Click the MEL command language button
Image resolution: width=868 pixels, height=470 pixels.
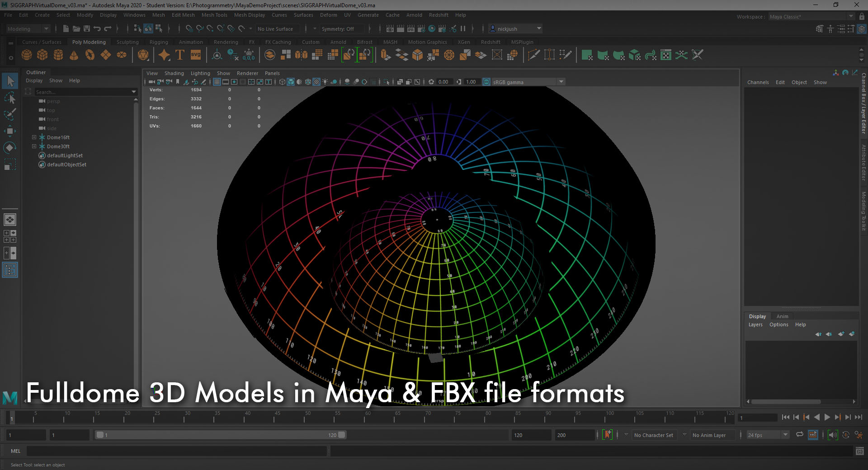[15, 451]
